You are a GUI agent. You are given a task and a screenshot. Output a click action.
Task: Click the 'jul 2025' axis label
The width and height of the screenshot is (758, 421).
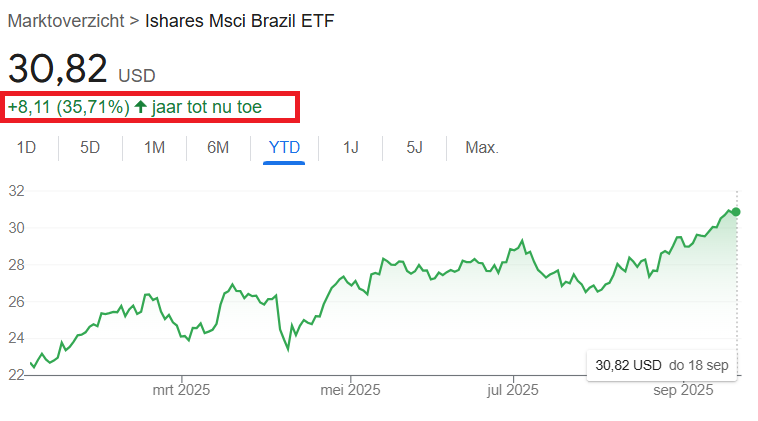pyautogui.click(x=515, y=389)
